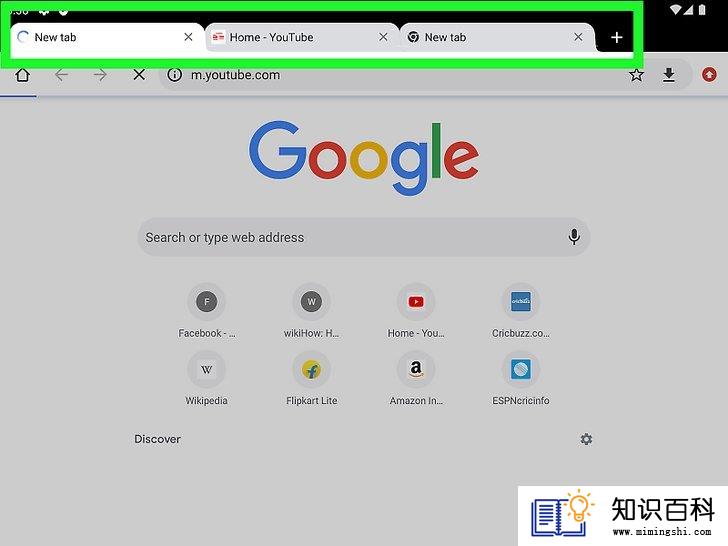Go to the home page

[x=22, y=75]
